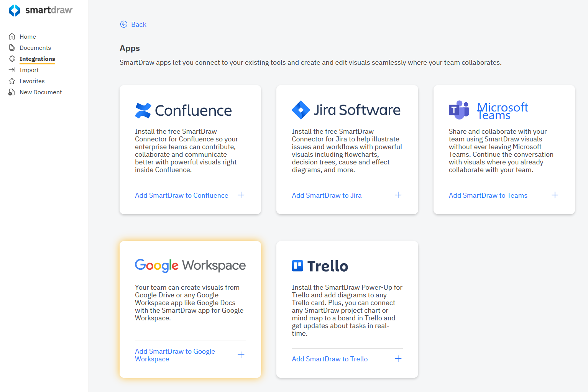Click Add SmartDraw to Confluence link

(181, 195)
